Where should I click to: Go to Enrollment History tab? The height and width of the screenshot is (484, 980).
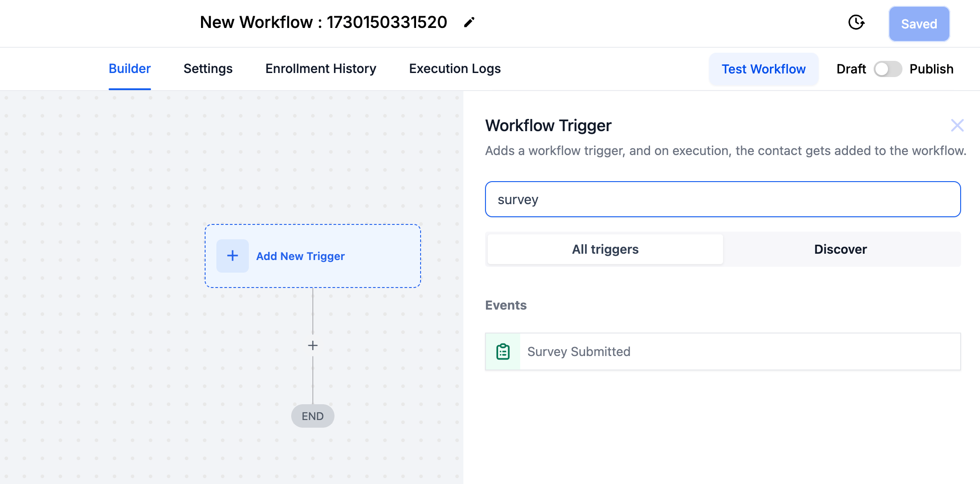coord(321,68)
